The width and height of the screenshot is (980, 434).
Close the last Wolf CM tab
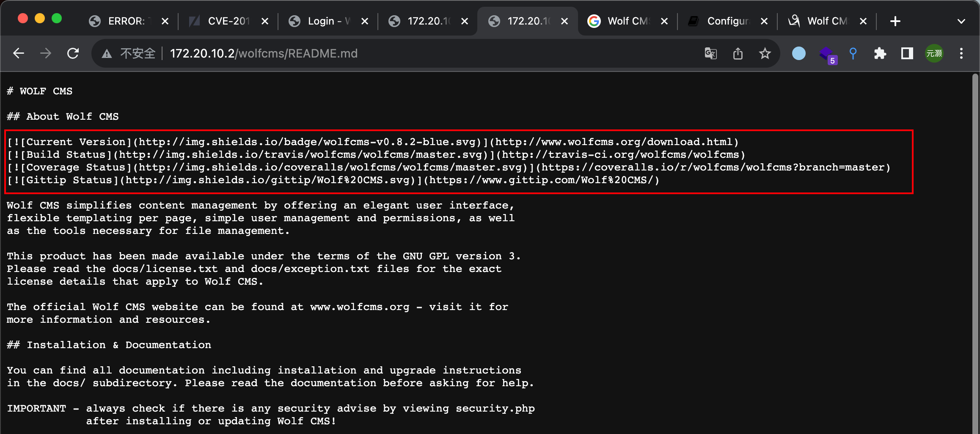863,21
